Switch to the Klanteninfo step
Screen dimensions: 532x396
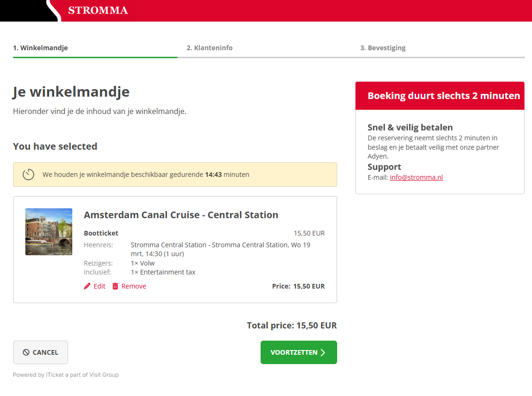[x=209, y=48]
